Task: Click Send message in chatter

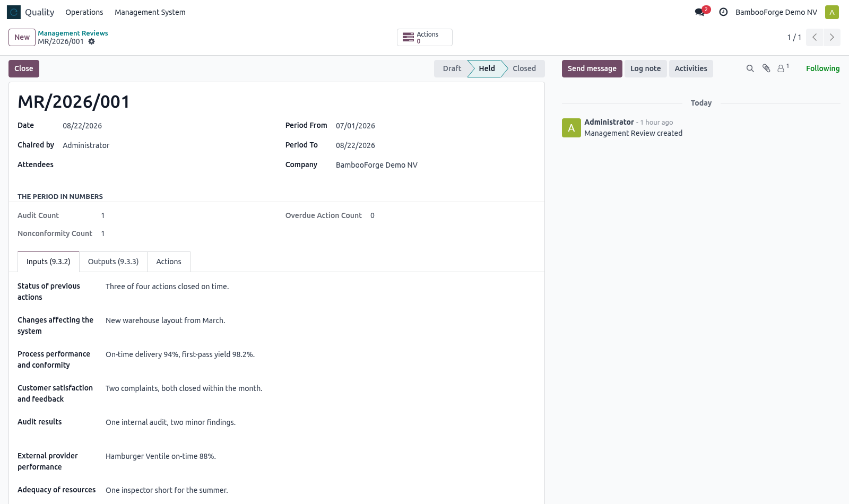Action: [592, 68]
